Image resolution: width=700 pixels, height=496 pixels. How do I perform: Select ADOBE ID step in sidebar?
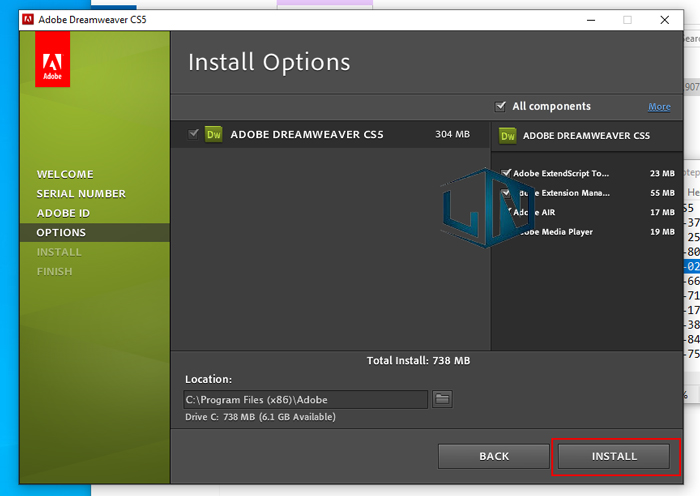63,213
